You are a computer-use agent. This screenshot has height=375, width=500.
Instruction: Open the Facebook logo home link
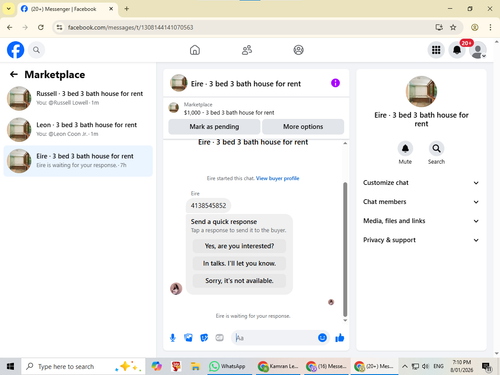click(x=15, y=50)
